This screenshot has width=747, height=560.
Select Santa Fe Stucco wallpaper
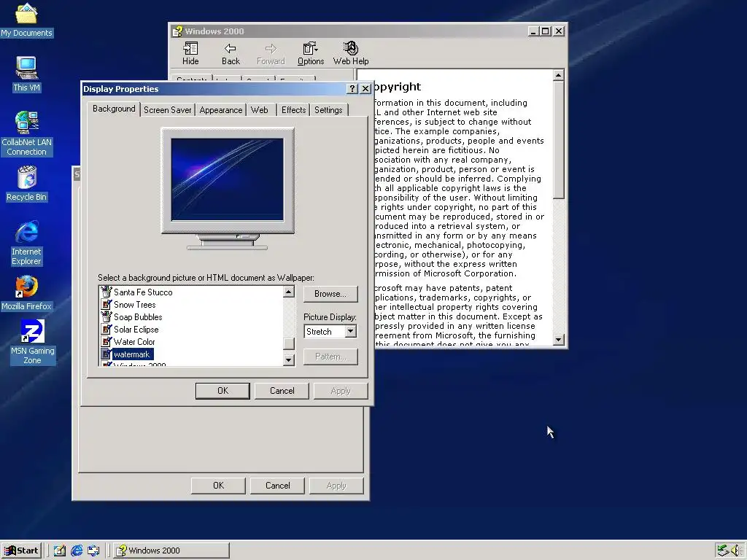pyautogui.click(x=143, y=292)
